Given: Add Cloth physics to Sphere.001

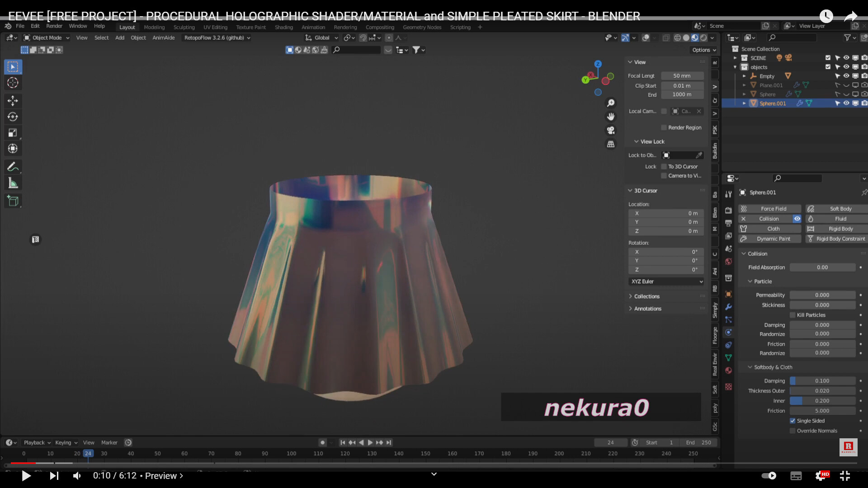Looking at the screenshot, I should (x=774, y=229).
